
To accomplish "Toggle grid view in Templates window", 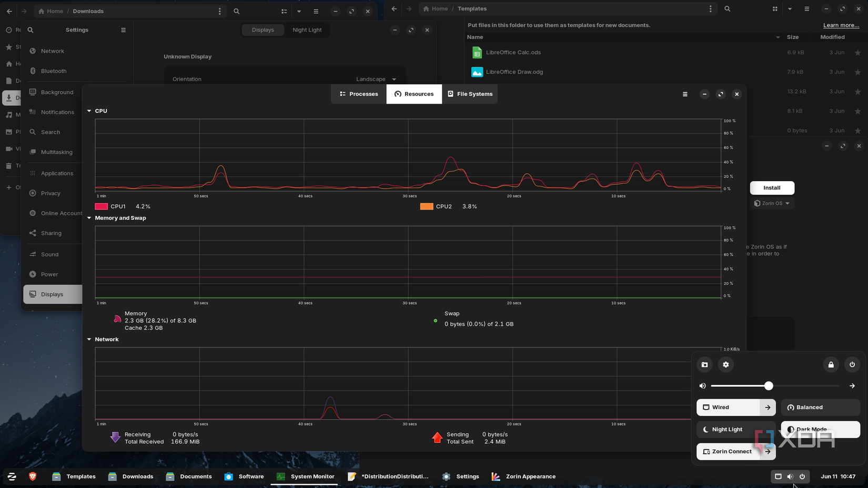I will [x=775, y=9].
